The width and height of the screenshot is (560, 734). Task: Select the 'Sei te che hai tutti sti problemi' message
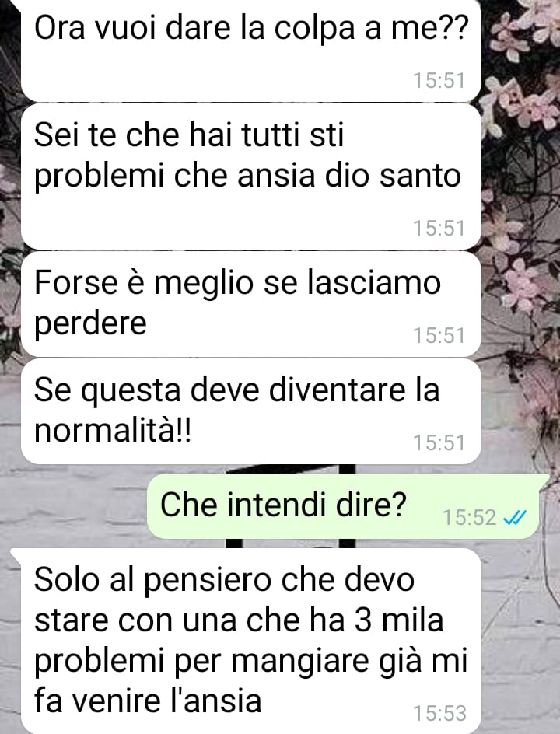[x=251, y=177]
